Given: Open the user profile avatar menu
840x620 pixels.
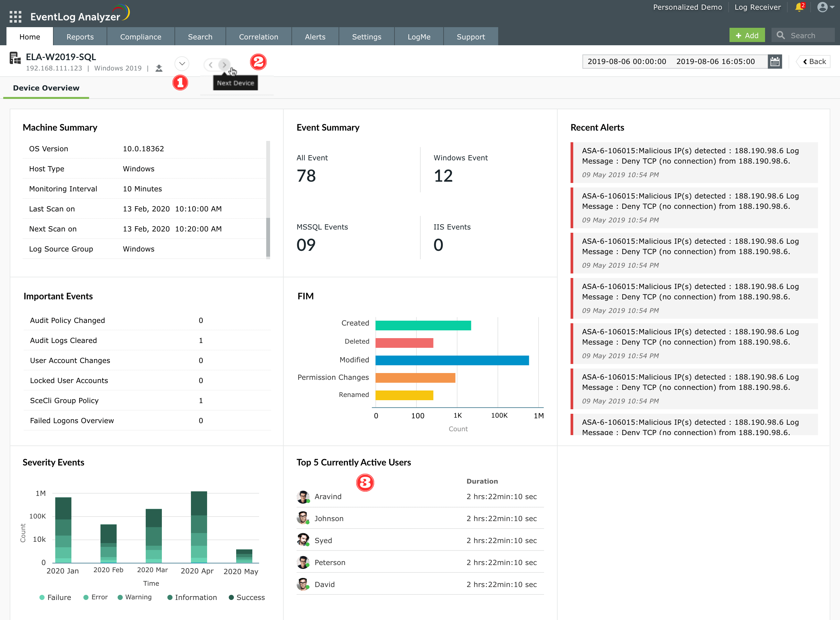Looking at the screenshot, I should tap(822, 7).
